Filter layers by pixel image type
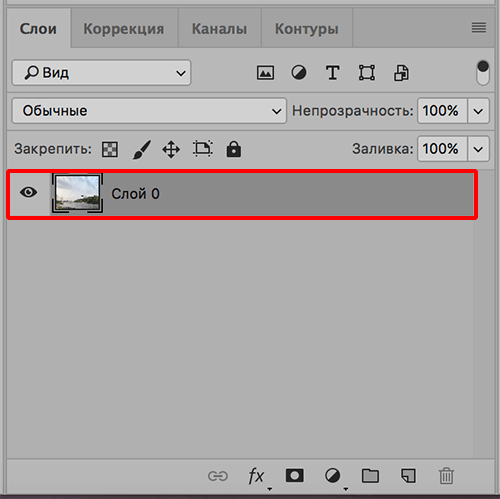 (x=265, y=73)
